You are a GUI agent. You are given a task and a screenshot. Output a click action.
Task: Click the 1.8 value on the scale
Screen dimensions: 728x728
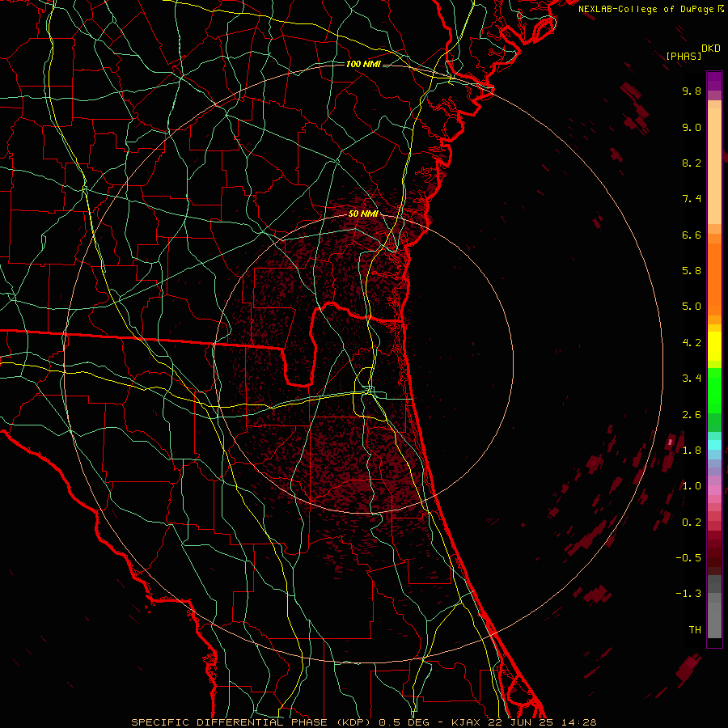coord(692,451)
